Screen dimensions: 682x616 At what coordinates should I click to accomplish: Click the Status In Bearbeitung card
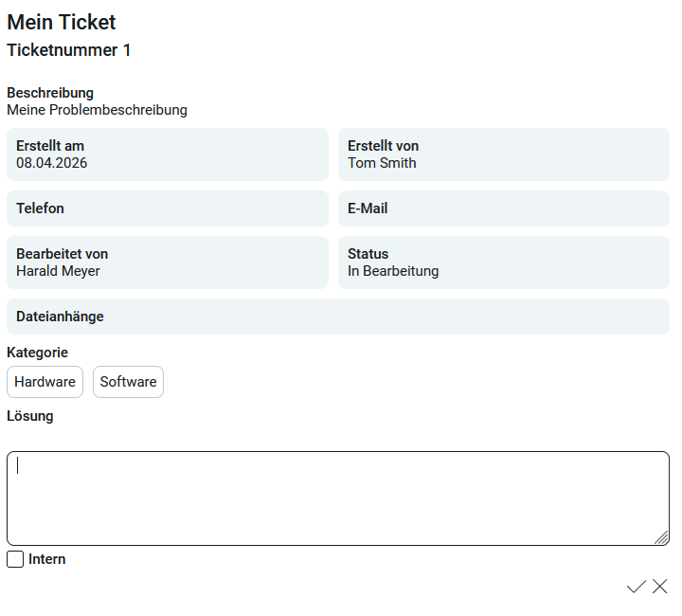pyautogui.click(x=504, y=263)
